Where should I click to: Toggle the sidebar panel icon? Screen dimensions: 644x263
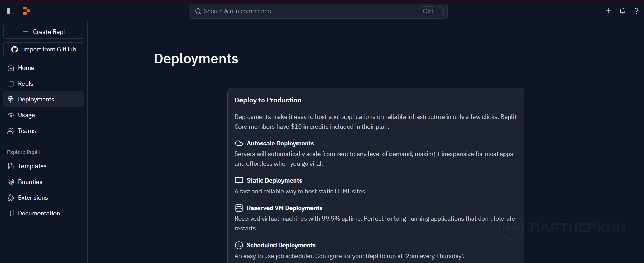[x=10, y=11]
